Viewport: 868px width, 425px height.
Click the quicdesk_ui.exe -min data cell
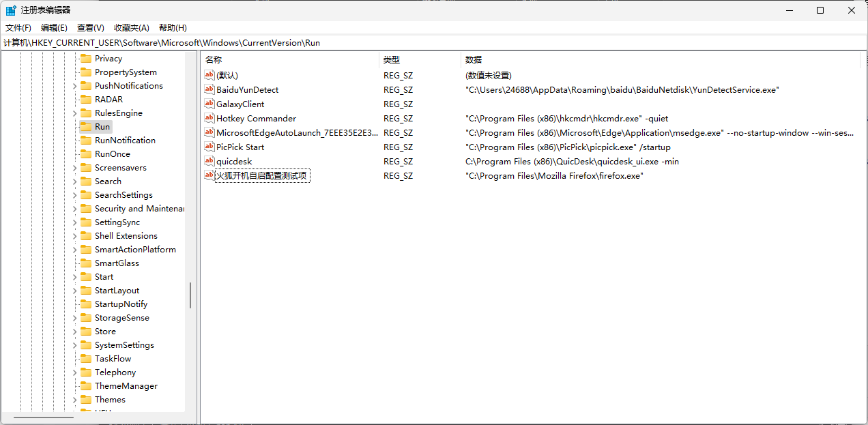click(572, 161)
